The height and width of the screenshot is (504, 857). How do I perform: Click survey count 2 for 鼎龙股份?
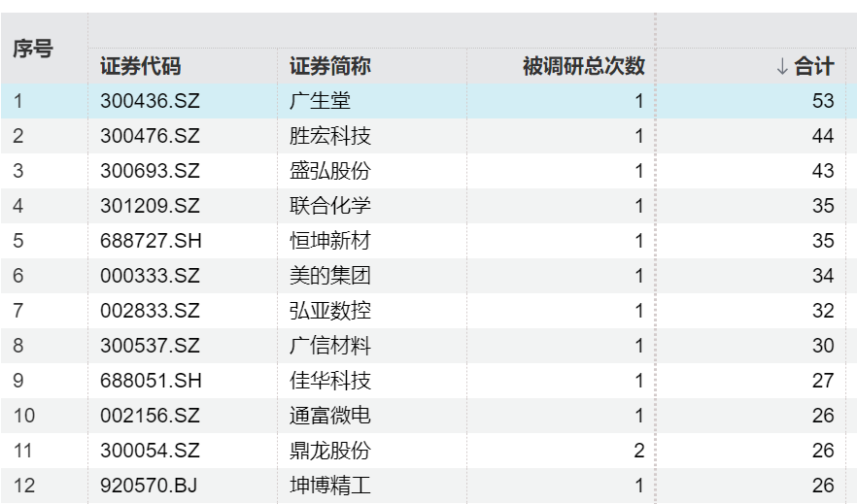click(639, 451)
